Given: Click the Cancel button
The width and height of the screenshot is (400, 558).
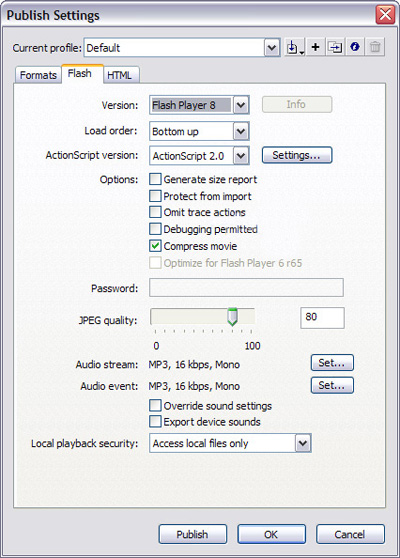Looking at the screenshot, I should 350,534.
